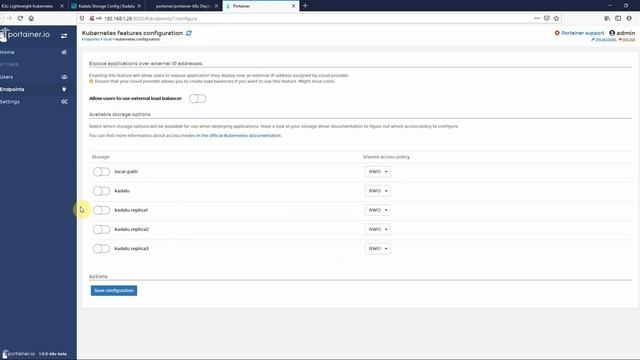
Task: Enable the kadalu.replica3 storage toggle
Action: [101, 249]
